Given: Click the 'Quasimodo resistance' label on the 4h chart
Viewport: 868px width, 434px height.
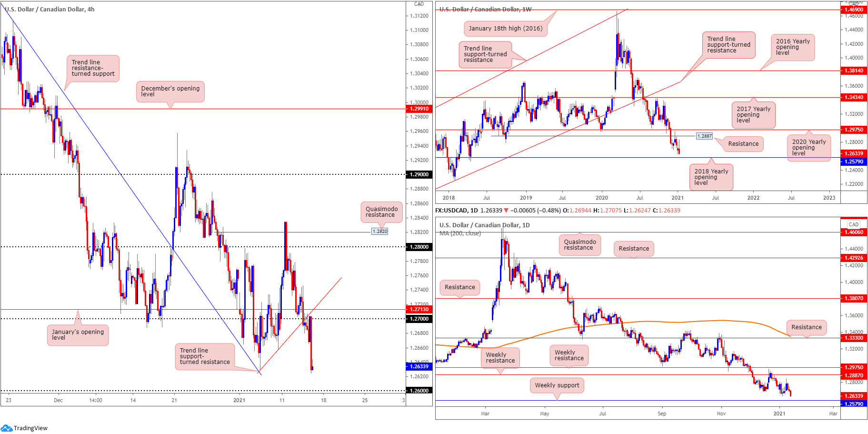Looking at the screenshot, I should 381,212.
